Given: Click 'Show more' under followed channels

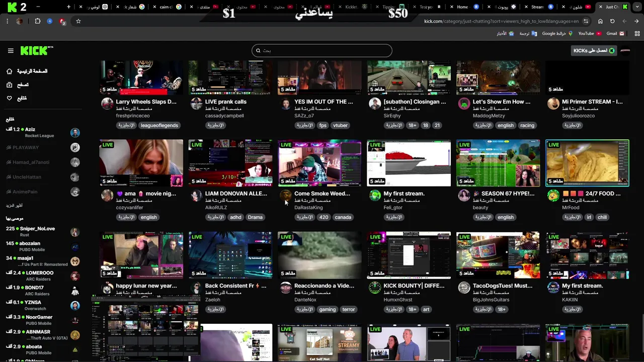Looking at the screenshot, I should [14, 206].
